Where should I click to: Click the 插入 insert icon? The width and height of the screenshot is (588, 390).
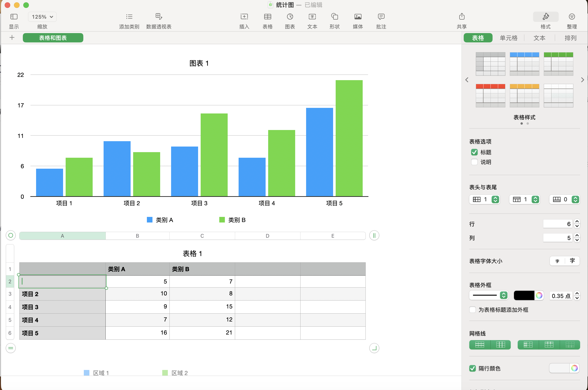point(244,17)
